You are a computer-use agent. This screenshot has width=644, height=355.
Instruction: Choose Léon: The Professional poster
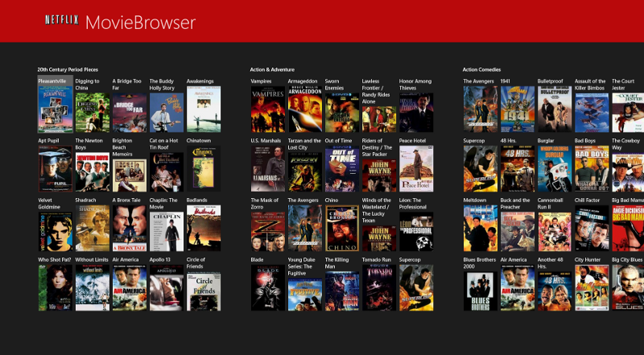pos(416,231)
